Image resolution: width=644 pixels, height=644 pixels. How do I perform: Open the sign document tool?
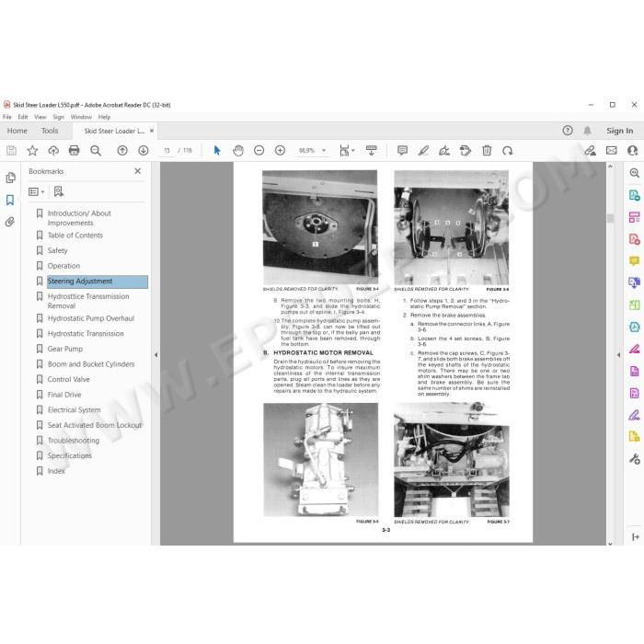[444, 151]
